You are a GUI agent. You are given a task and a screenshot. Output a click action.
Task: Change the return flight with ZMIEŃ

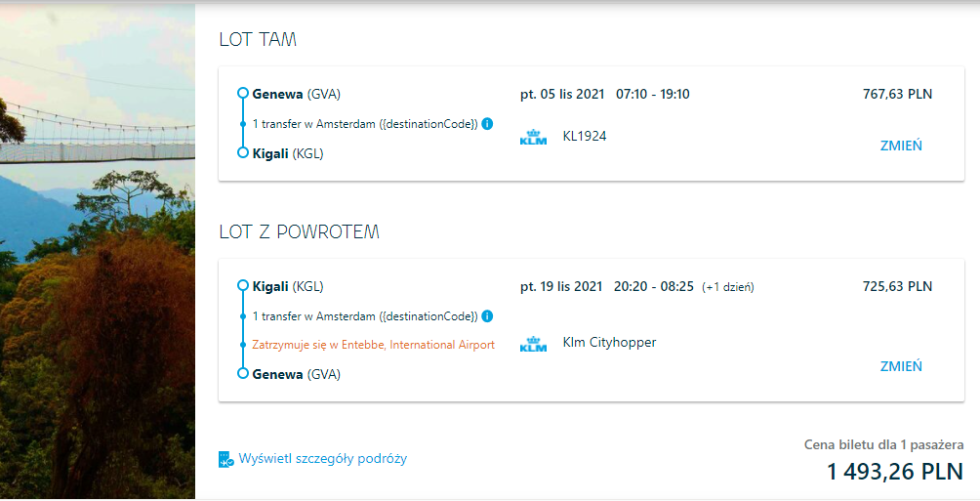click(x=901, y=366)
